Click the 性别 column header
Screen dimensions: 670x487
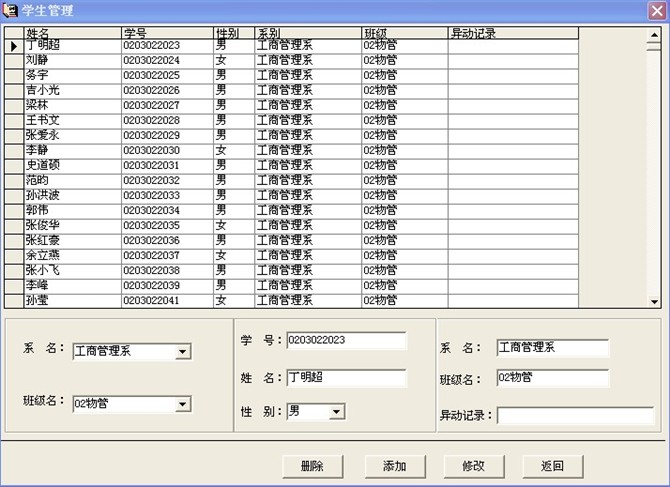click(x=234, y=33)
